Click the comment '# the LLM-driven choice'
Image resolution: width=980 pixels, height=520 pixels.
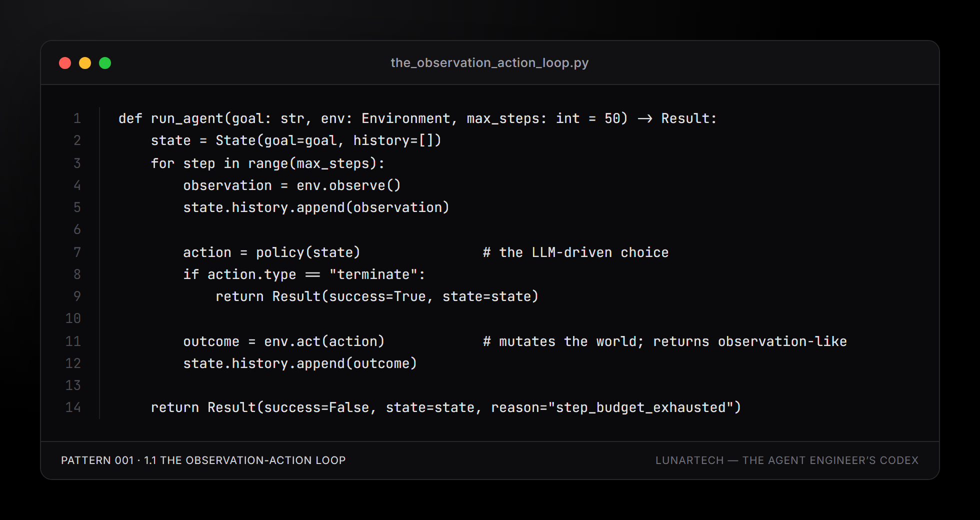(575, 252)
